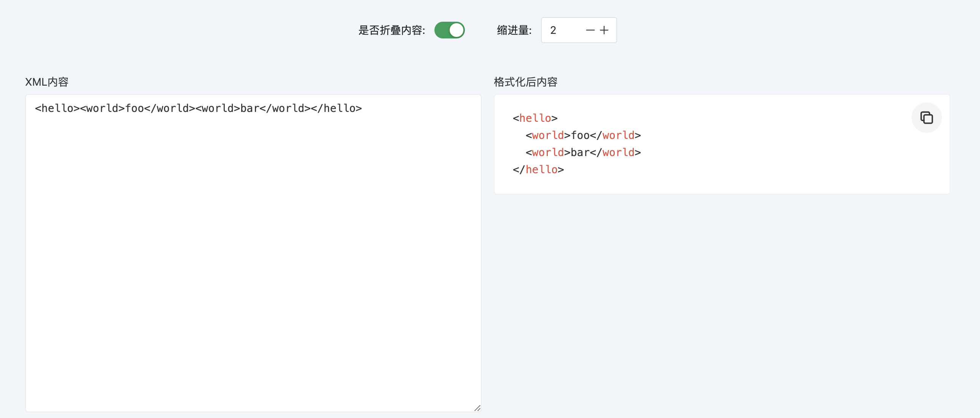Copy the formatted XML output
Screen dimensions: 980x418
pos(926,118)
